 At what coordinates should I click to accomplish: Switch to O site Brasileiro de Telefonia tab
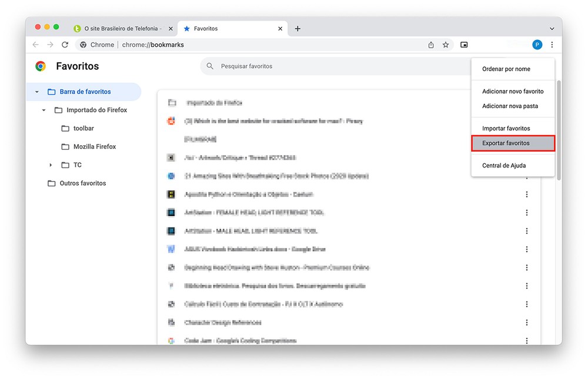pyautogui.click(x=121, y=28)
